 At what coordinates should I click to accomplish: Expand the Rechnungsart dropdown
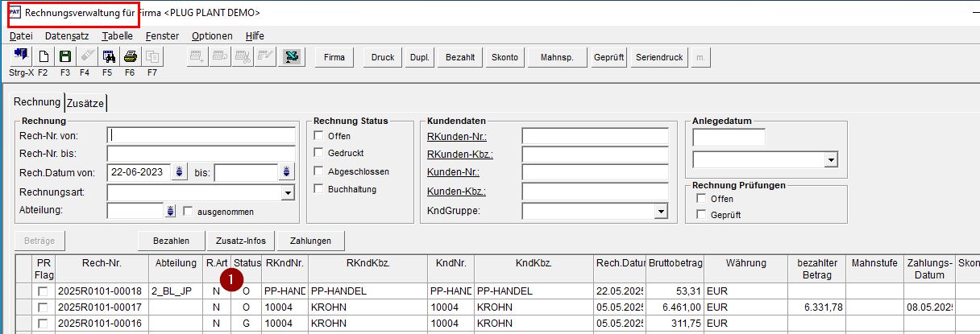(288, 192)
